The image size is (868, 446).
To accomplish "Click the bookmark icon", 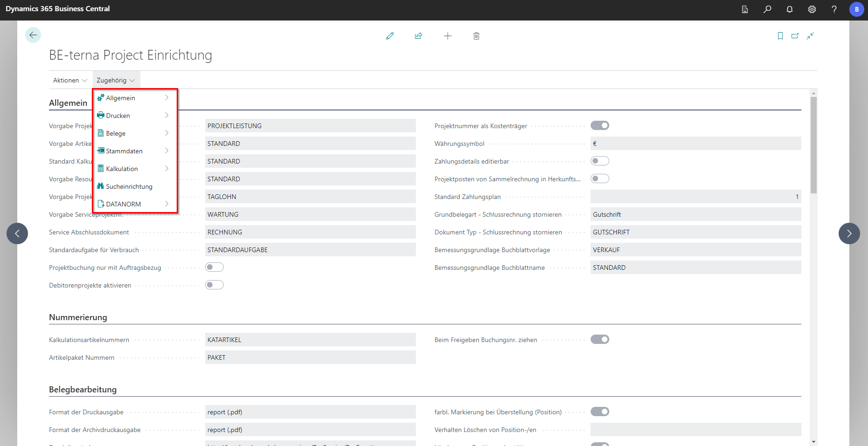I will (x=780, y=36).
